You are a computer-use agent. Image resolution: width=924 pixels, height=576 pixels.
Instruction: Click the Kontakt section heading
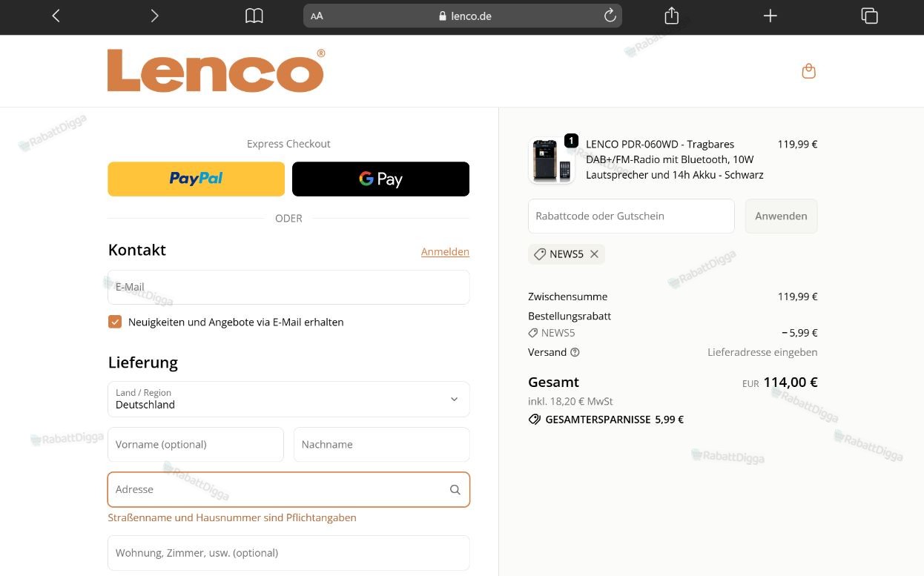point(137,250)
